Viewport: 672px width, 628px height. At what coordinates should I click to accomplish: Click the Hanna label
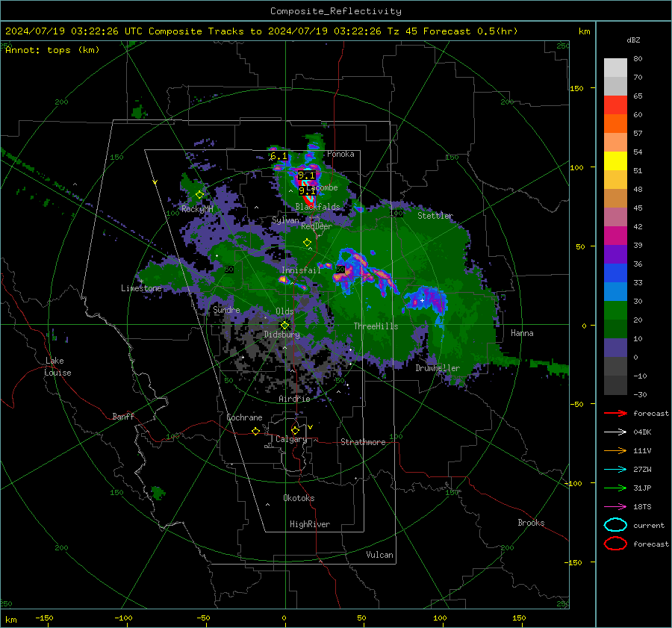tap(522, 333)
